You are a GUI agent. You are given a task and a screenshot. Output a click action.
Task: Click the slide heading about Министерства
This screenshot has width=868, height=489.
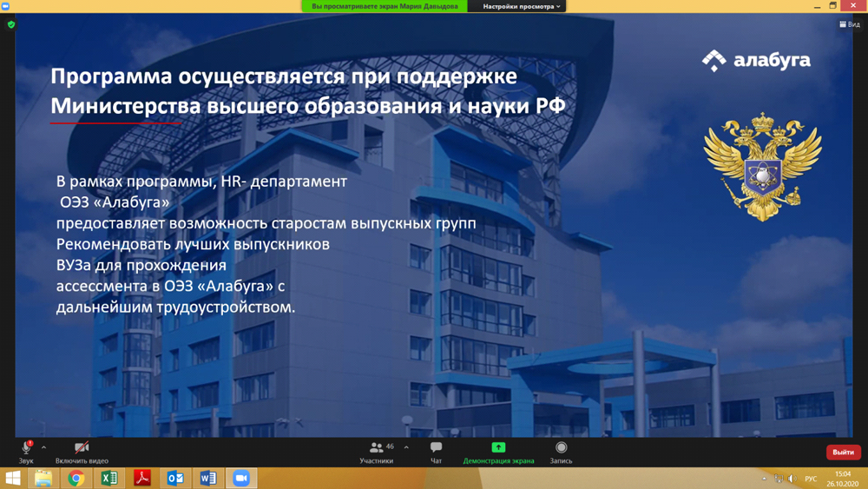(308, 91)
